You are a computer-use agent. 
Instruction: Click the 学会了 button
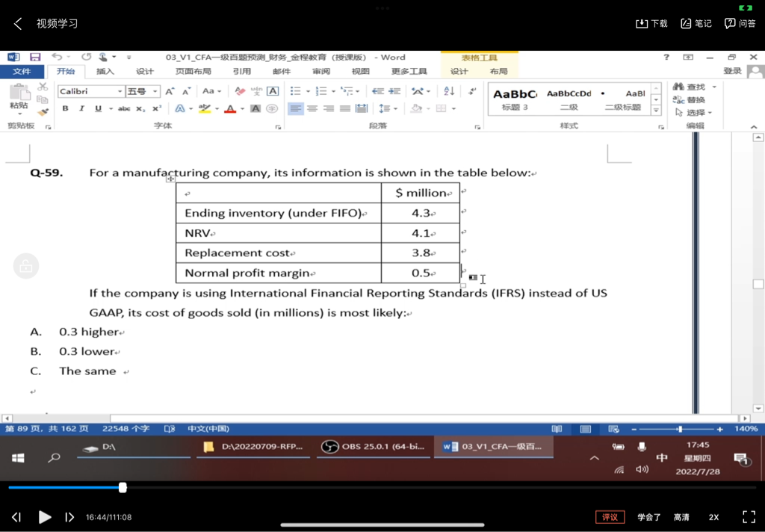click(x=648, y=517)
